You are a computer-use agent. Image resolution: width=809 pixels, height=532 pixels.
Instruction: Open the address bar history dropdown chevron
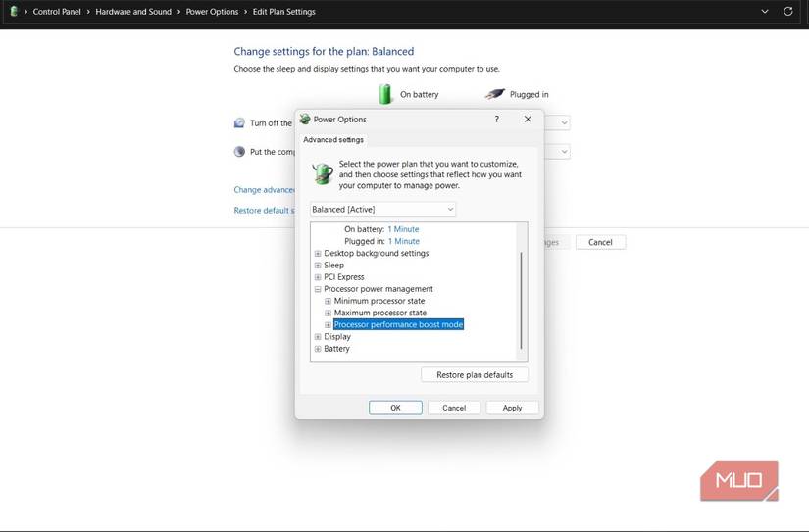(x=765, y=12)
